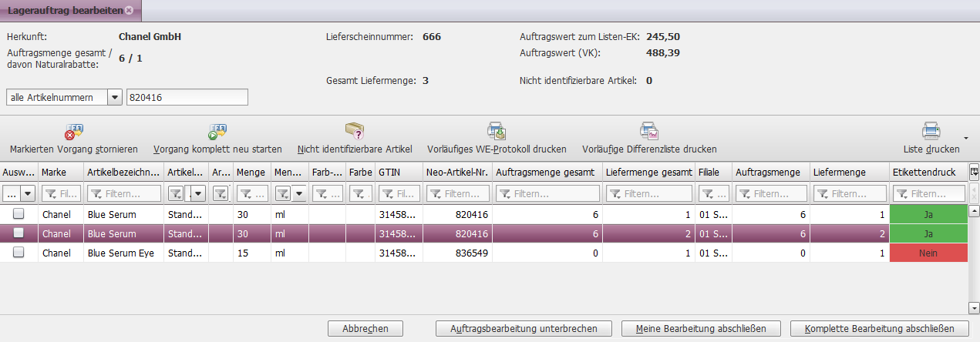Click the Liefermenge column filter field
The height and width of the screenshot is (342, 980).
pyautogui.click(x=850, y=193)
